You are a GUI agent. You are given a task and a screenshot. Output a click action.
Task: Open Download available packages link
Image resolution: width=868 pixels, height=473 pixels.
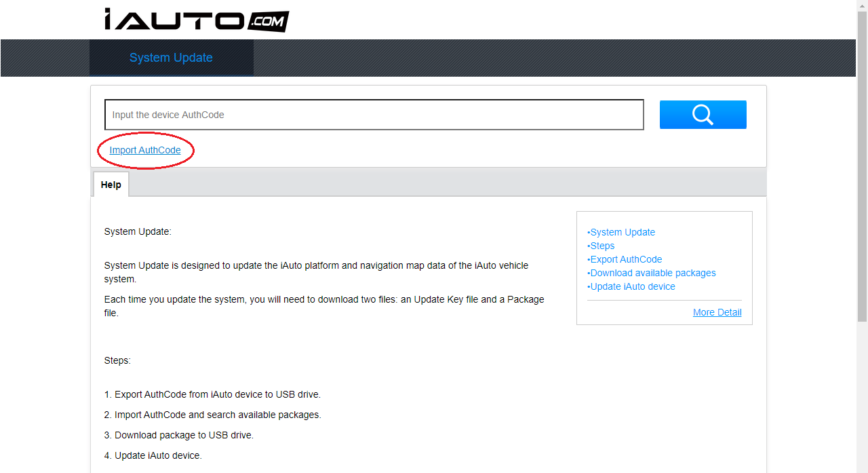tap(652, 273)
